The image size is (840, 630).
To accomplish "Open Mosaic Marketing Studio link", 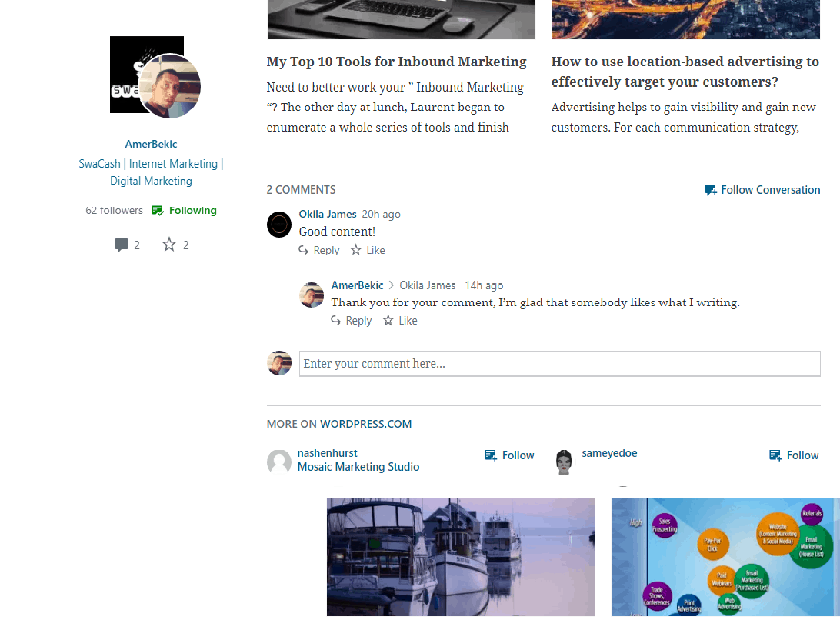I will pos(358,467).
